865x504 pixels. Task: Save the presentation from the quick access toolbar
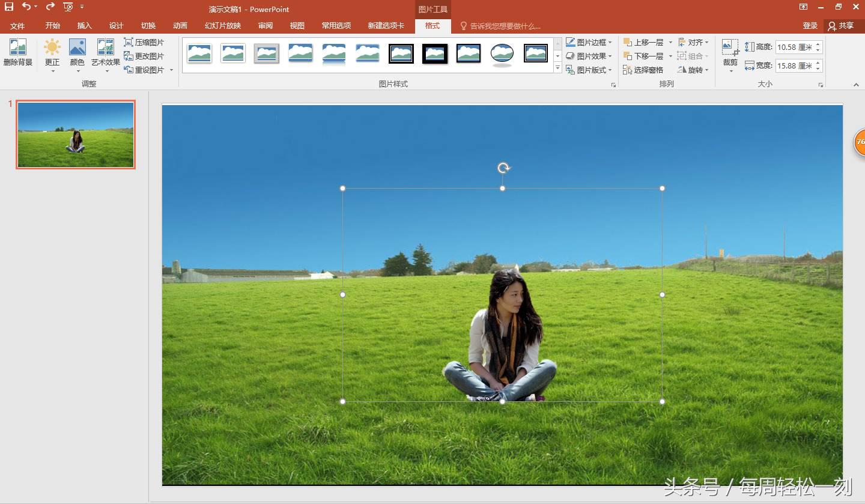click(x=8, y=7)
